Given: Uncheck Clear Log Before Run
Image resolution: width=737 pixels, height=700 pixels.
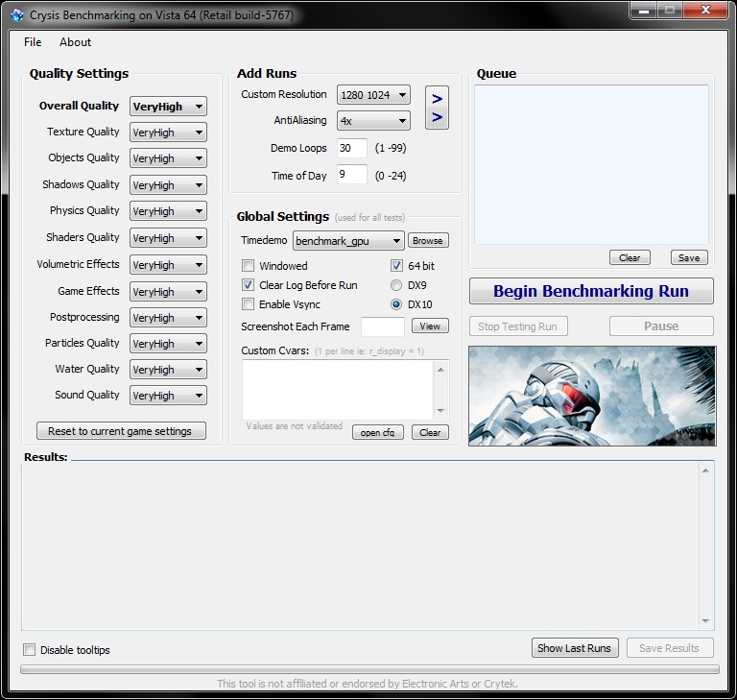Looking at the screenshot, I should 249,285.
